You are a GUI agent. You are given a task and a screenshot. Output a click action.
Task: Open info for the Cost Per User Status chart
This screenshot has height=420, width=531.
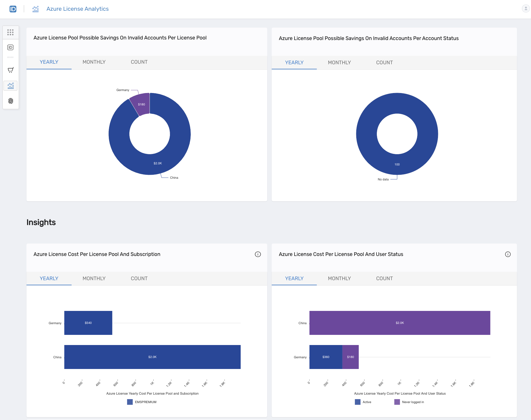tap(508, 254)
